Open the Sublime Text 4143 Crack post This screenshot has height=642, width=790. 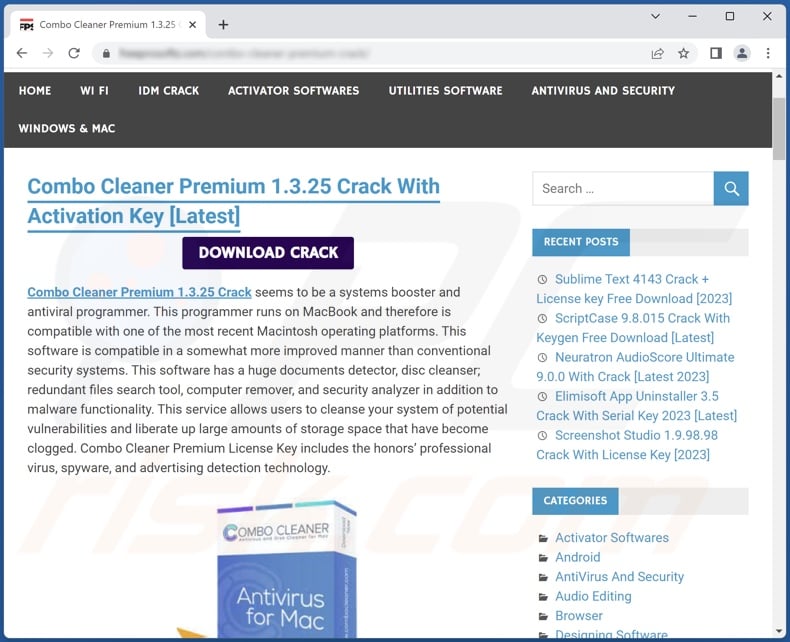pyautogui.click(x=634, y=289)
